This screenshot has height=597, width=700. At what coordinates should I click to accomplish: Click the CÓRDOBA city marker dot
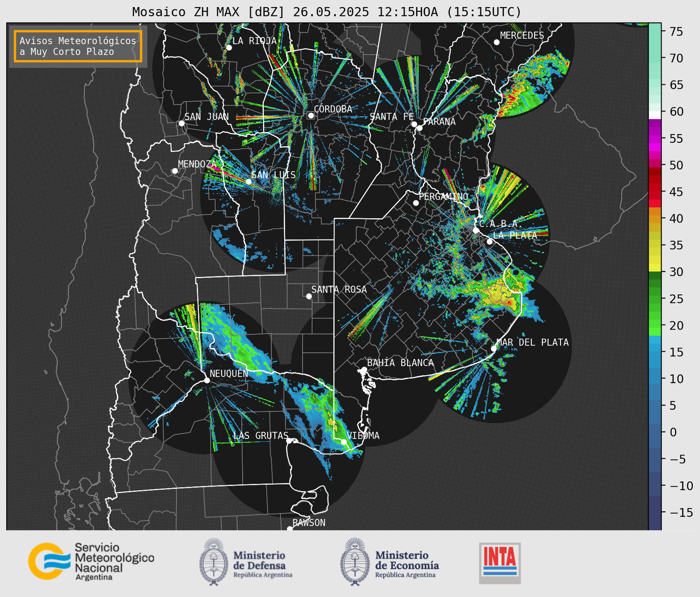(311, 115)
